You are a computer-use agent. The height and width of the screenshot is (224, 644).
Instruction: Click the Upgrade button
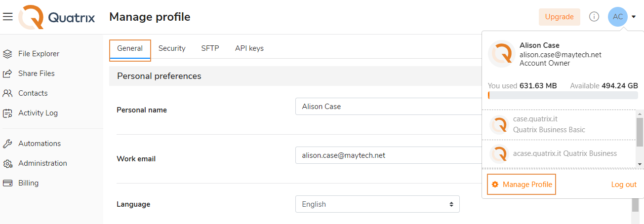pos(559,17)
